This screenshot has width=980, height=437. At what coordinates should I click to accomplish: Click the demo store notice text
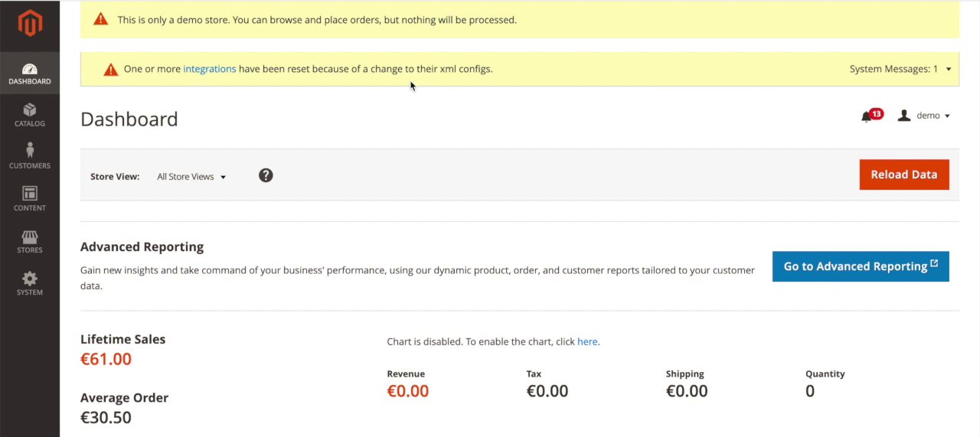pyautogui.click(x=317, y=20)
